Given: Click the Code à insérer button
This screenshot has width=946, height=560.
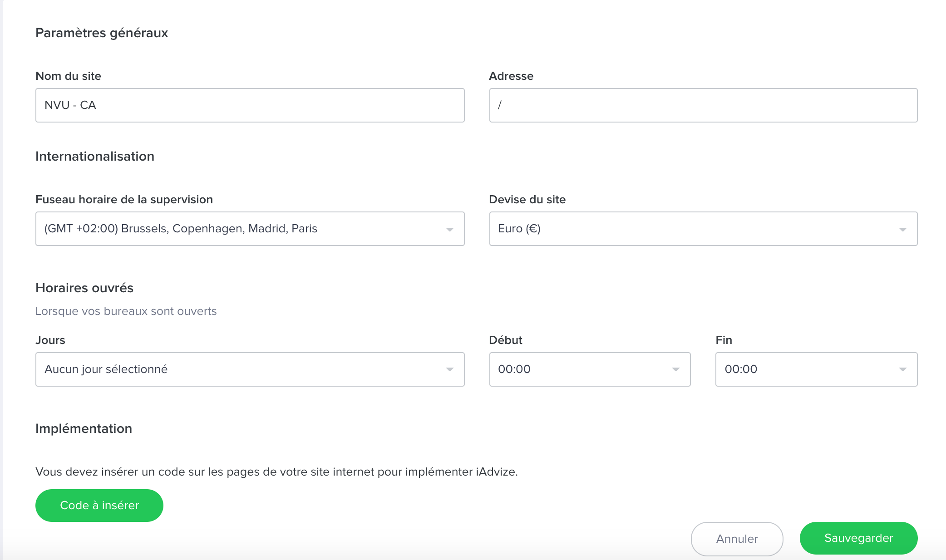Looking at the screenshot, I should (x=99, y=506).
